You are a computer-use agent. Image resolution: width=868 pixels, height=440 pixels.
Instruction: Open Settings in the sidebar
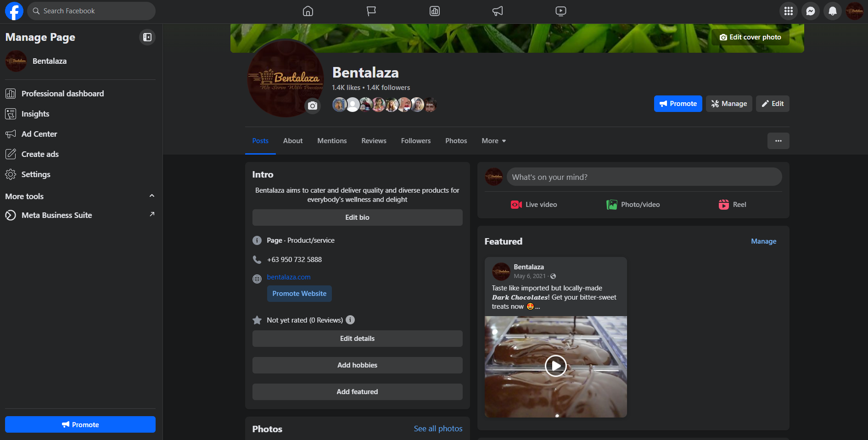coord(80,174)
